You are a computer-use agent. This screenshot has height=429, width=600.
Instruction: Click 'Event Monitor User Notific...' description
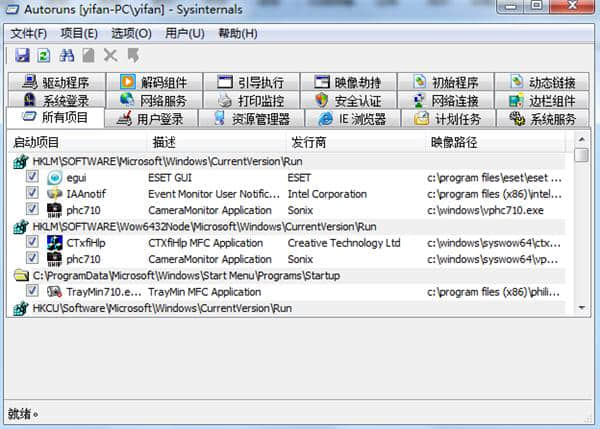coord(214,194)
